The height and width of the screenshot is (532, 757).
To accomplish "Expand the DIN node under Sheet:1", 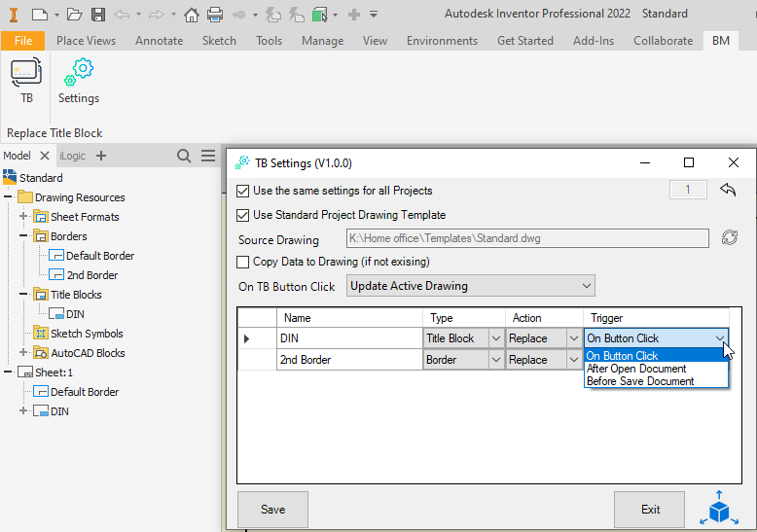I will click(23, 410).
